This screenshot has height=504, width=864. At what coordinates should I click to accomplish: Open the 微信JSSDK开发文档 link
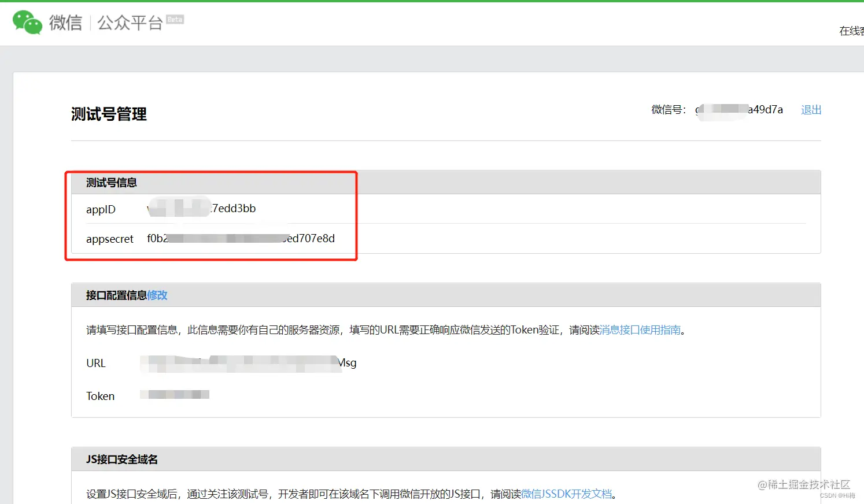(566, 494)
